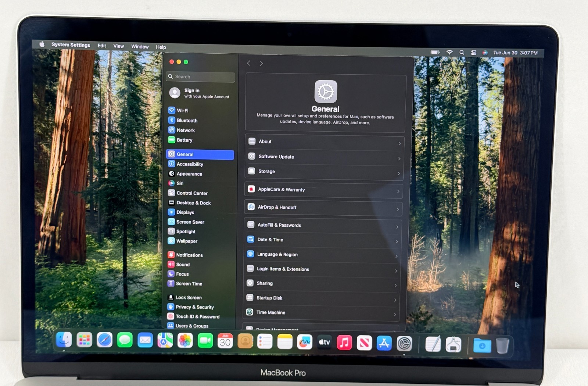This screenshot has width=588, height=386.
Task: Open the Storage row
Action: [324, 172]
